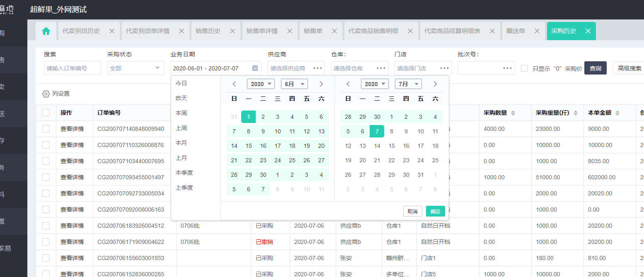Close the 代卖商品销售明细 tab
This screenshot has width=644, height=277.
(410, 31)
